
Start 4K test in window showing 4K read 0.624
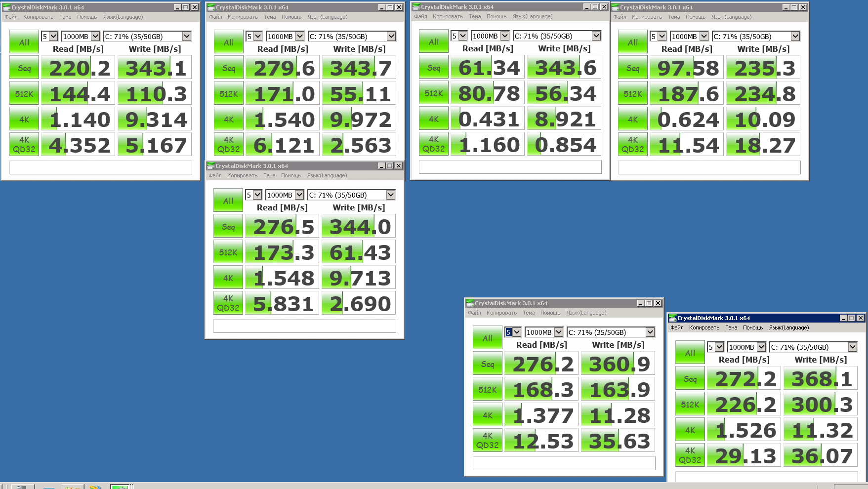tap(633, 120)
